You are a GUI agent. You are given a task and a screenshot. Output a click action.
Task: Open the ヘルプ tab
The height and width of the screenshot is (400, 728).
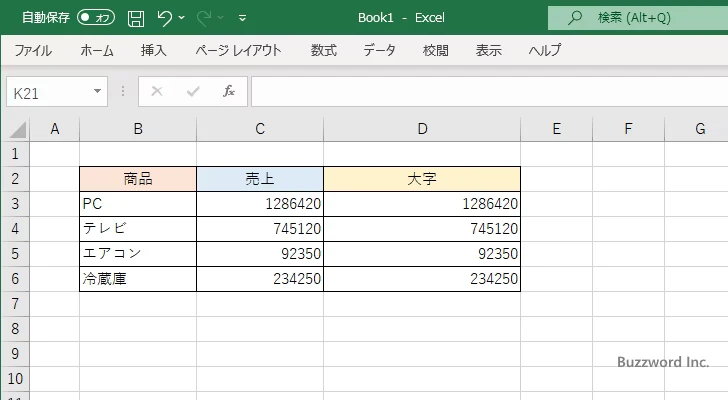545,50
